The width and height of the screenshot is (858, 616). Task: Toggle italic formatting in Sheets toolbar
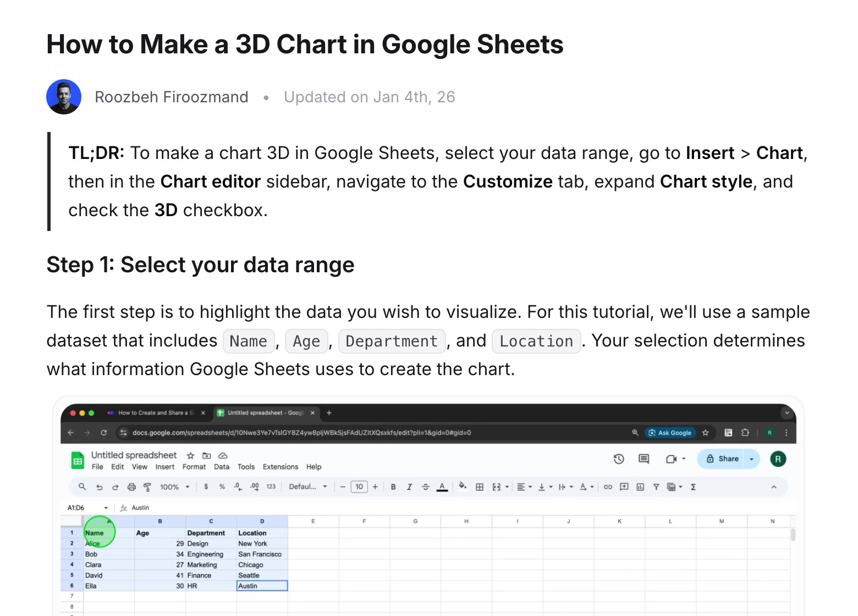(409, 487)
